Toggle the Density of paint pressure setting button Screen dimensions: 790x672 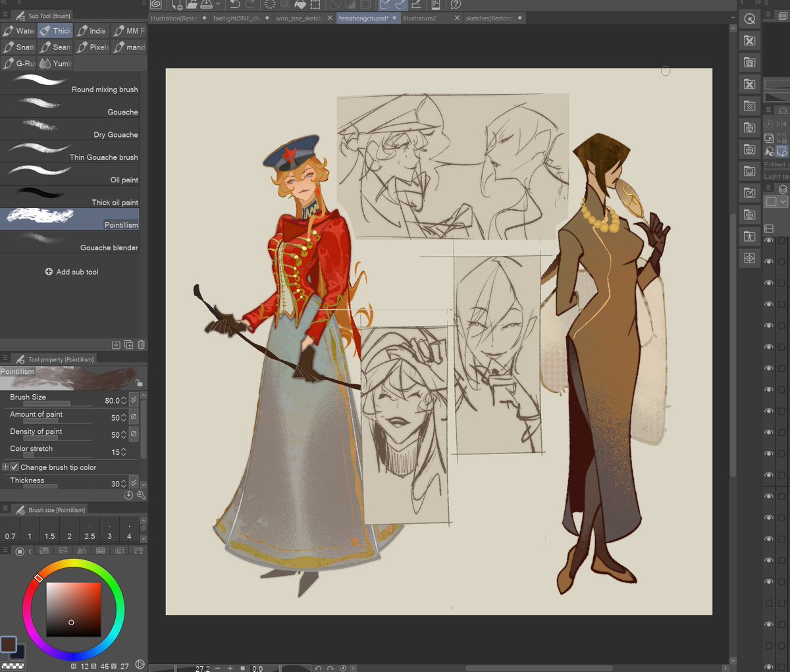point(134,434)
